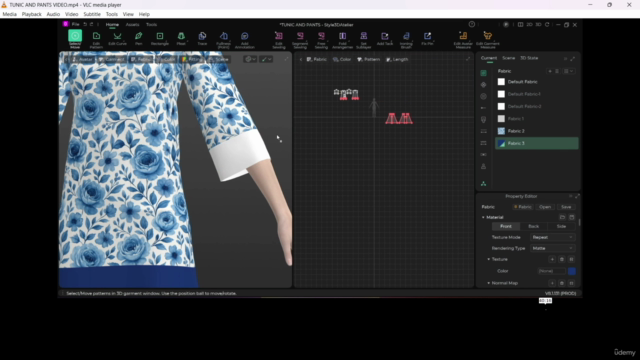Choose the Pleat tool
The width and height of the screenshot is (640, 360).
(181, 38)
